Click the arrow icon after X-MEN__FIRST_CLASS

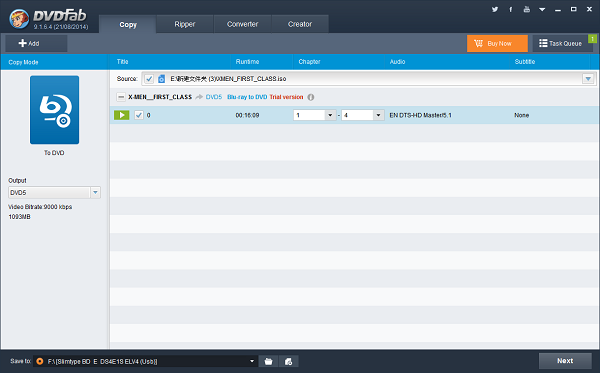tap(199, 97)
